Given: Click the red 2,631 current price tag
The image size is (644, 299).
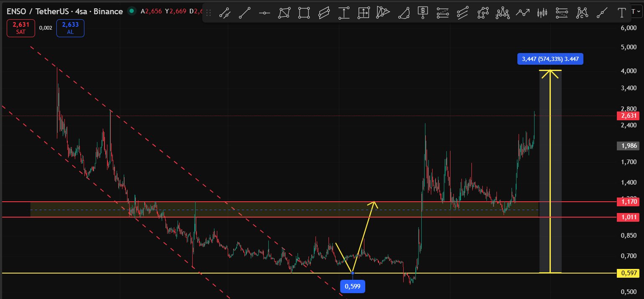Looking at the screenshot, I should tap(628, 116).
